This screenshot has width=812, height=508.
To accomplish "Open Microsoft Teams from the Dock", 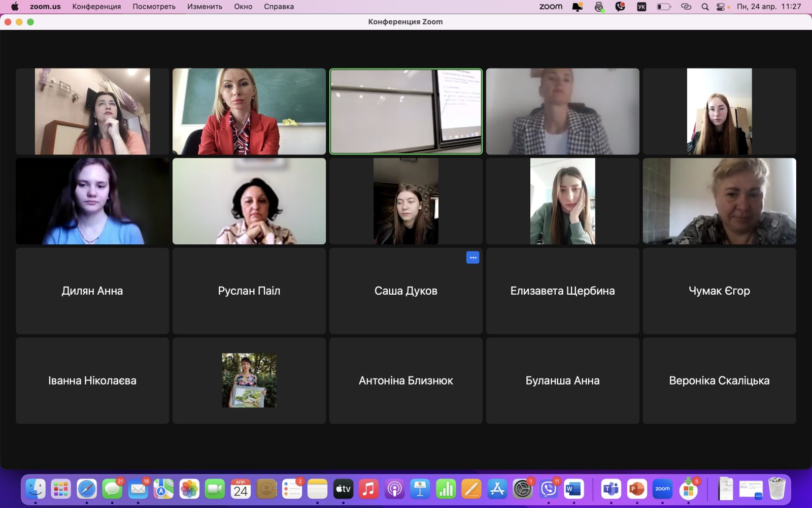I will click(x=611, y=489).
